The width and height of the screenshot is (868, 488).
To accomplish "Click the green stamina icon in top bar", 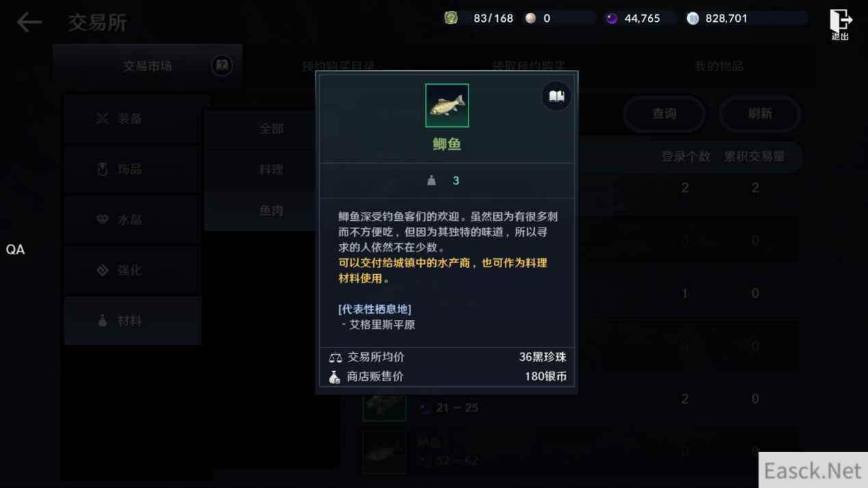I will (451, 18).
